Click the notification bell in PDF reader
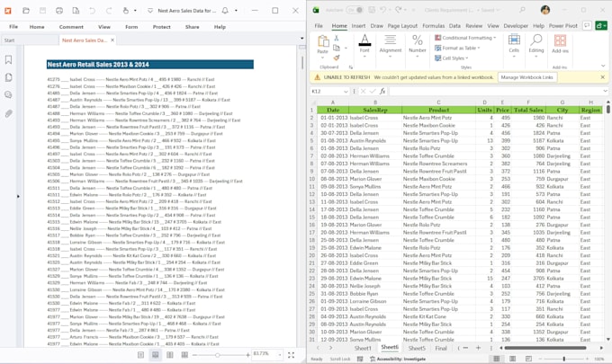 (x=225, y=11)
